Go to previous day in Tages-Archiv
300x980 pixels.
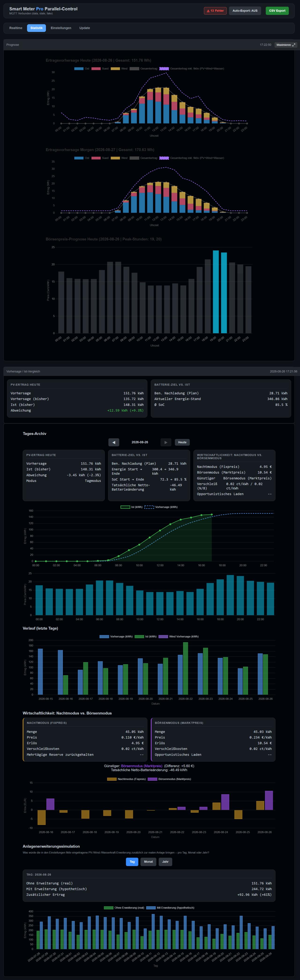(x=114, y=442)
